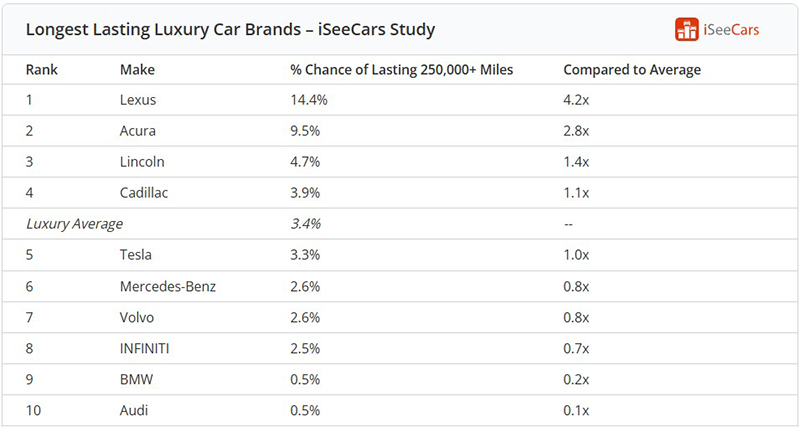
Task: Select the Cadillac 3.9% value
Action: click(305, 193)
